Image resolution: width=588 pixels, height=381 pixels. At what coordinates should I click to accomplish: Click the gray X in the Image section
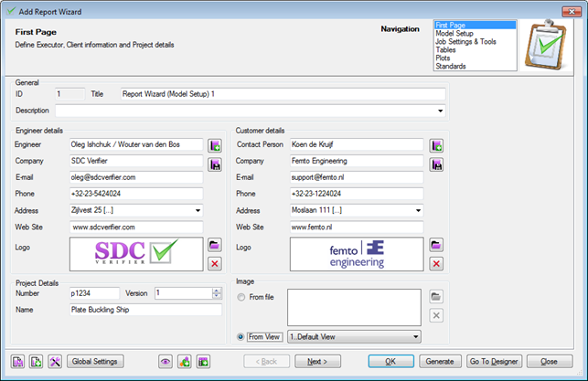click(x=436, y=315)
